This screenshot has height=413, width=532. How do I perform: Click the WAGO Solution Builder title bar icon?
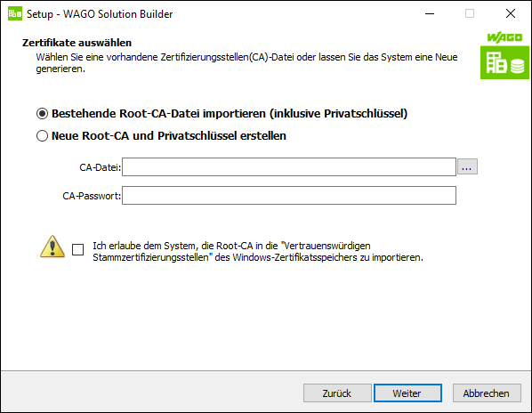pos(15,13)
